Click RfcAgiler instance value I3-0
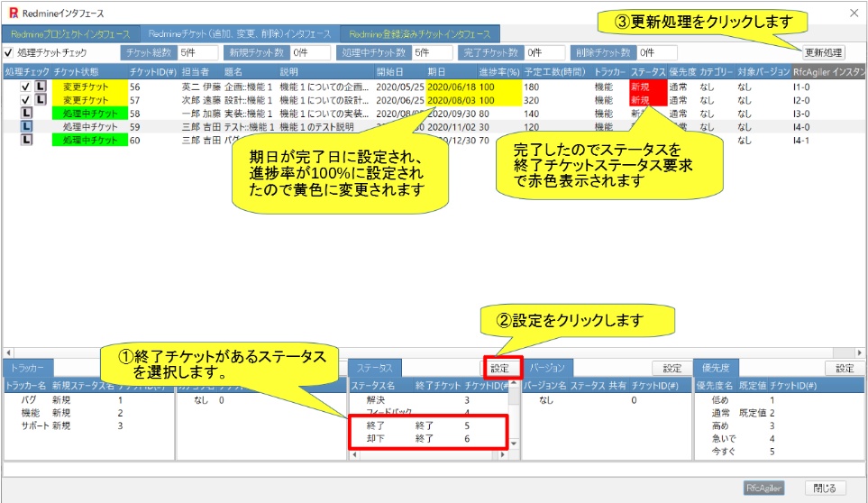This screenshot has height=503, width=868. click(801, 114)
